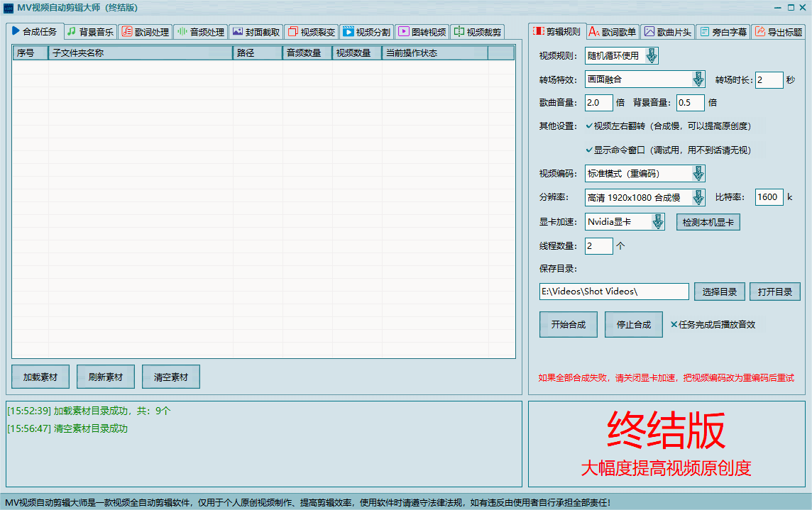812x510 pixels.
Task: Click the 比特率 input field
Action: (x=769, y=197)
